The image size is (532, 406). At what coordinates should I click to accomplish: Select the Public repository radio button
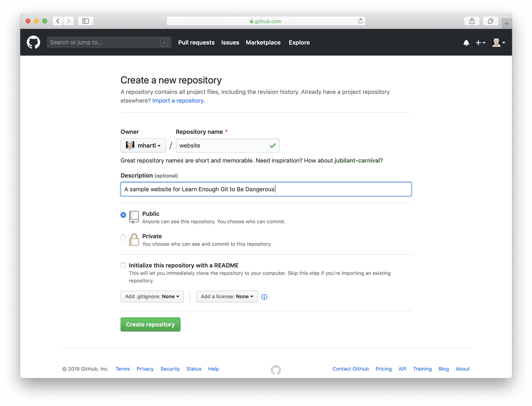coord(123,214)
